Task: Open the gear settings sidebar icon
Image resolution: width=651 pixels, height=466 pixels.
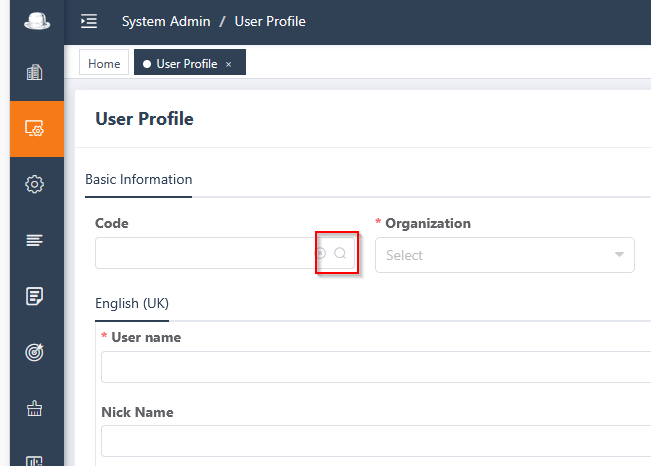Action: [35, 184]
